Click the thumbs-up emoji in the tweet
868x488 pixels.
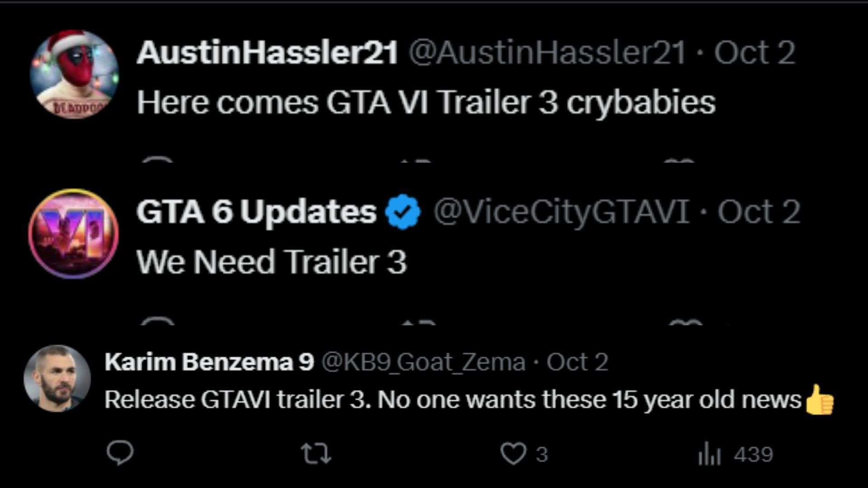click(819, 399)
